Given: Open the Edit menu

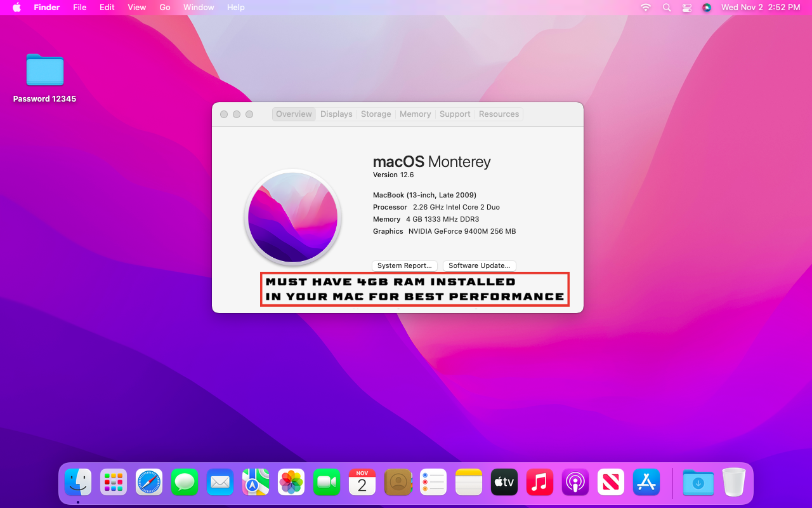Looking at the screenshot, I should [107, 7].
